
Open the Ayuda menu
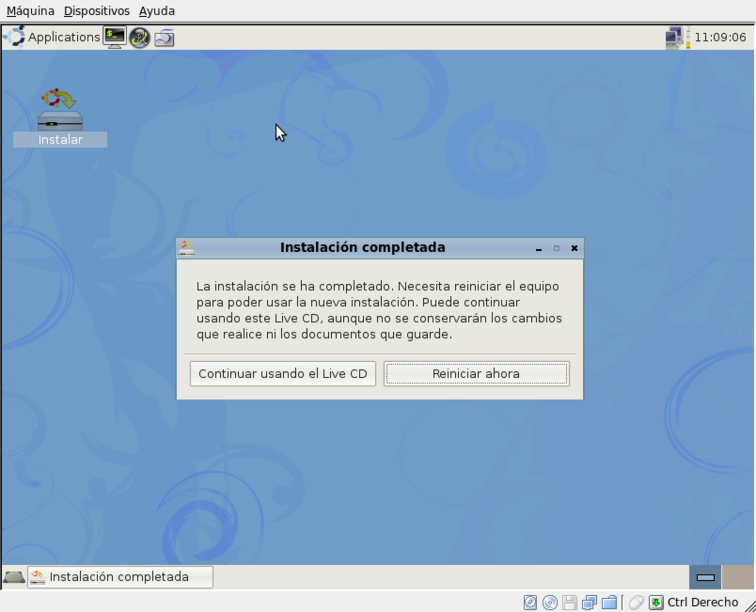[x=156, y=11]
